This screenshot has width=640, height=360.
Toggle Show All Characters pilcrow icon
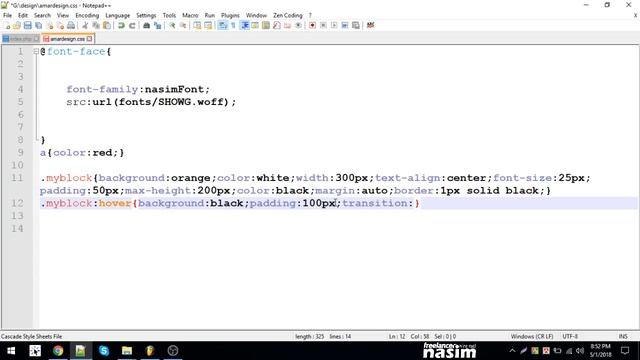click(233, 25)
